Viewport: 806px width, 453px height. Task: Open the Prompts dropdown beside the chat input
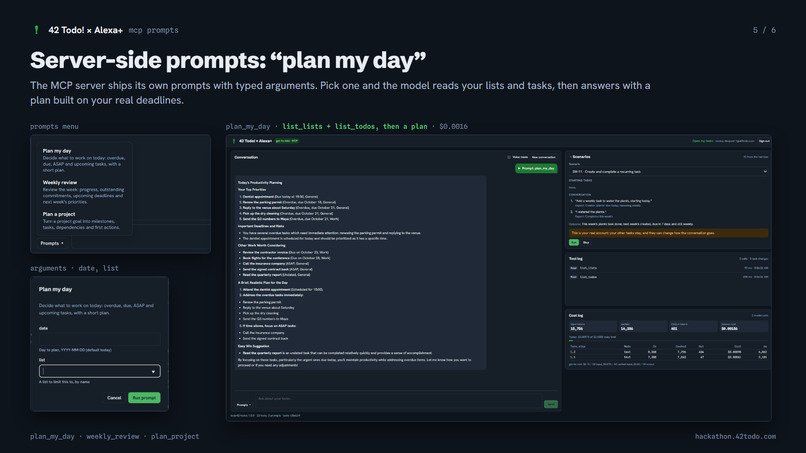[x=244, y=405]
